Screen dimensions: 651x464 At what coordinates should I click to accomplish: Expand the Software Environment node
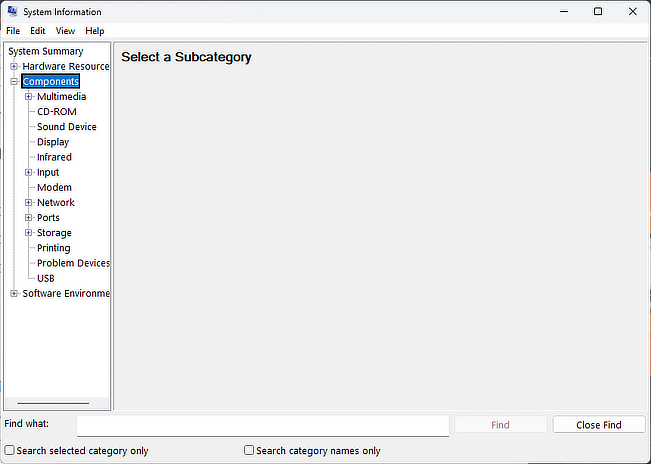point(14,293)
